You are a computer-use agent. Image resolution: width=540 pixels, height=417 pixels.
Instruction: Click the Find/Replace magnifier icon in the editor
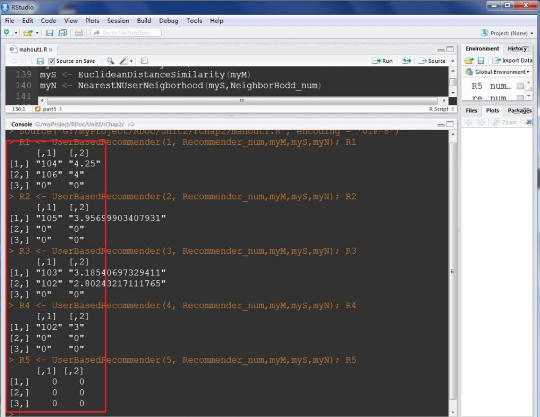coord(110,61)
